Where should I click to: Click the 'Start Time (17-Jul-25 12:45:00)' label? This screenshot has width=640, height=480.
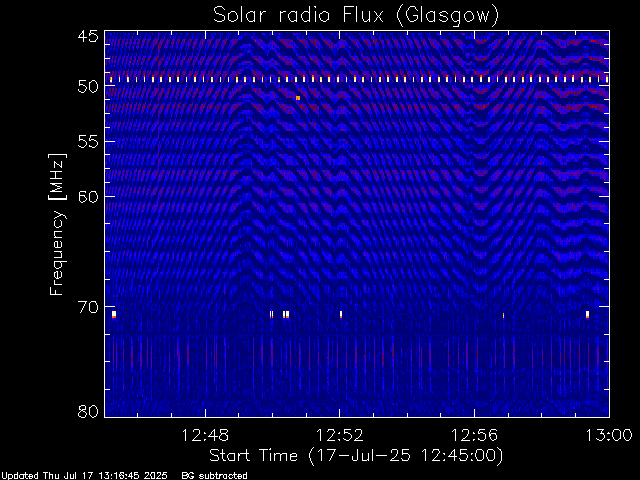356,456
